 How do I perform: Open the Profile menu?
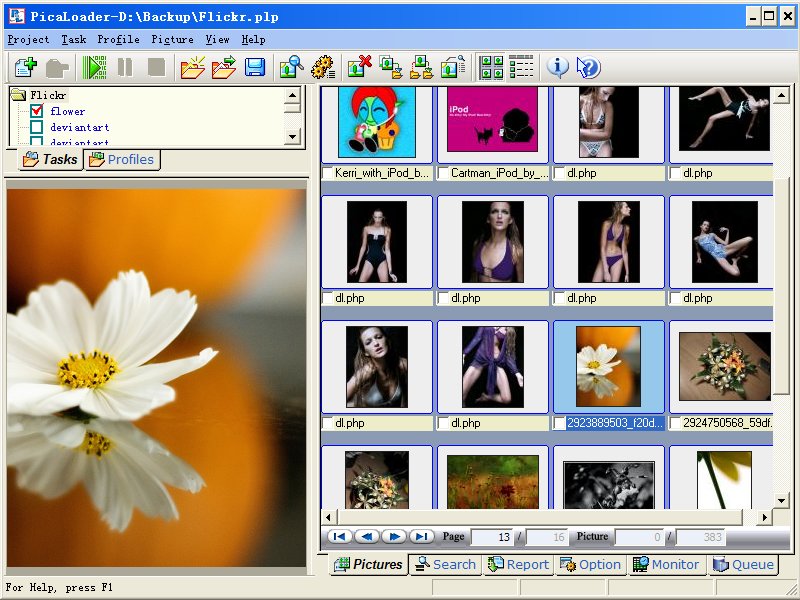point(118,39)
